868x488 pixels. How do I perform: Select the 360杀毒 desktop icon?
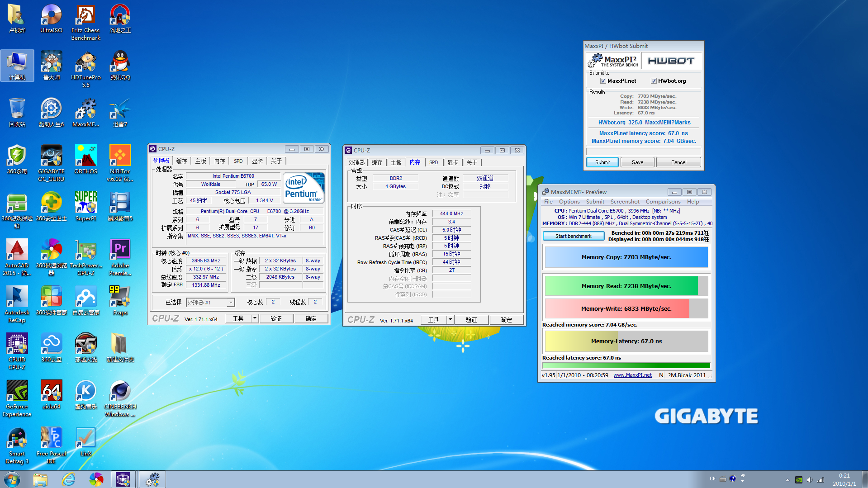17,160
